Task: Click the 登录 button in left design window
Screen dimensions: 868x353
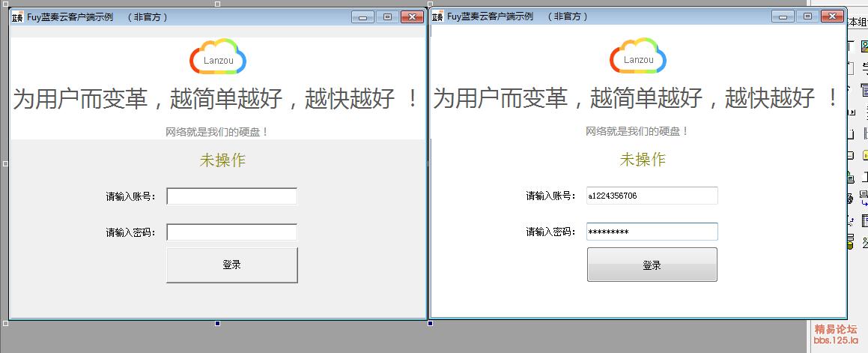Action: pos(232,265)
